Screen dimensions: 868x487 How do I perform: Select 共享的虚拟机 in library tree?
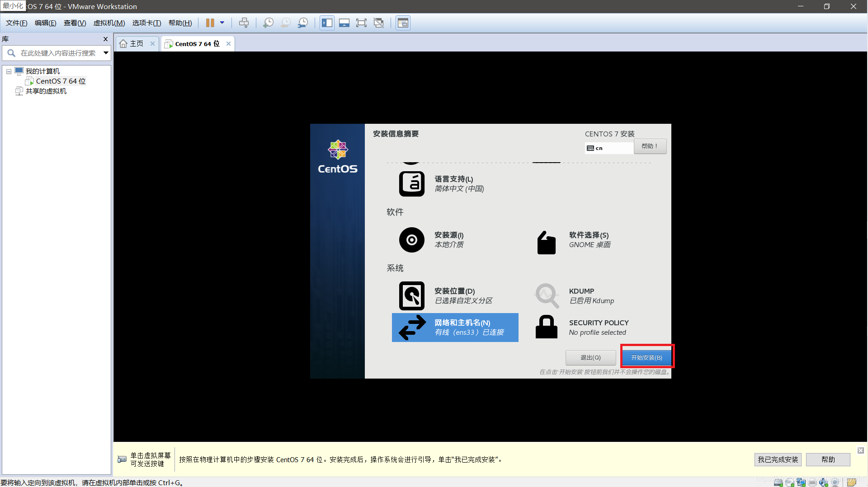pyautogui.click(x=46, y=91)
